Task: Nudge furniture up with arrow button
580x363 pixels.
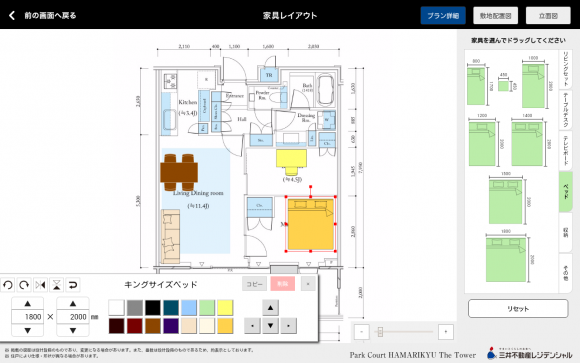Action: pyautogui.click(x=270, y=308)
